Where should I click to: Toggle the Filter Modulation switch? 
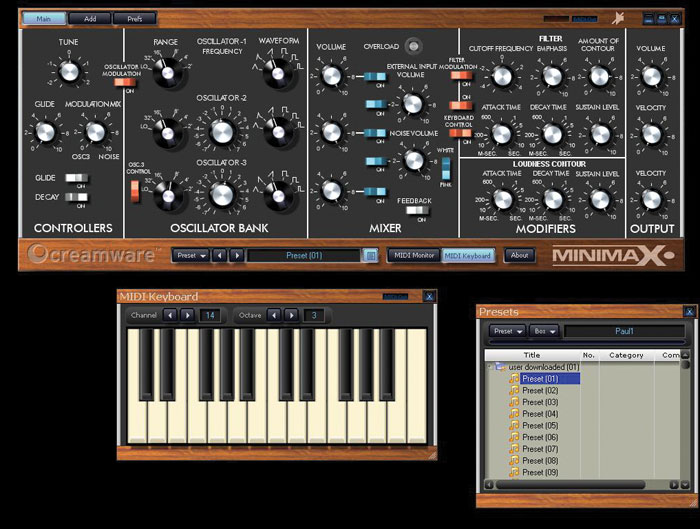[x=461, y=75]
